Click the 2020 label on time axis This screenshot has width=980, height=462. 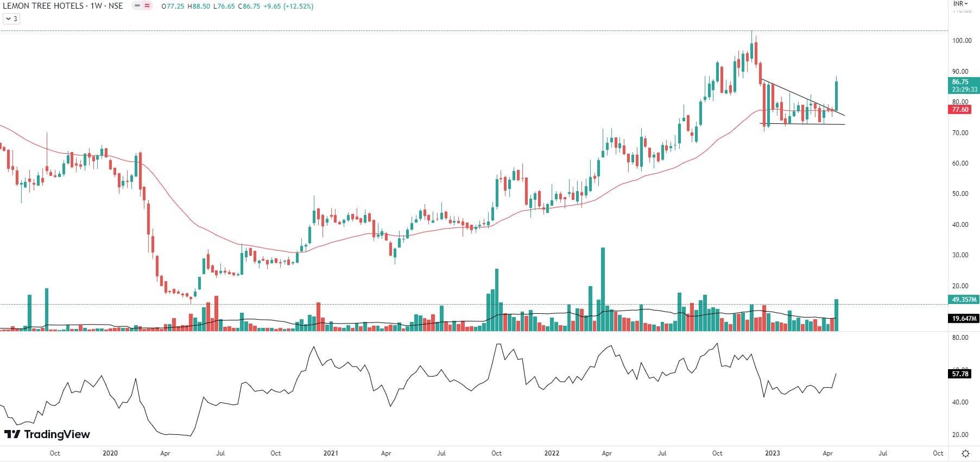110,453
